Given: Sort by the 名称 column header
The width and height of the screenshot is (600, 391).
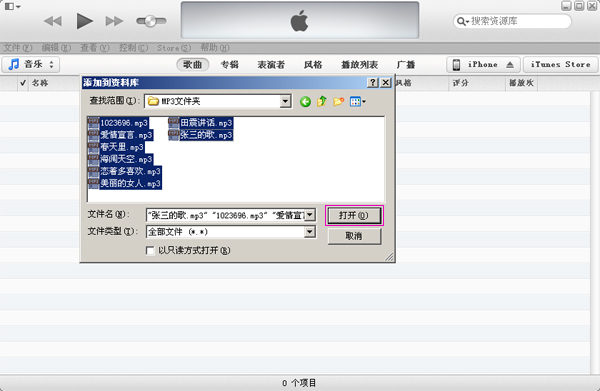Looking at the screenshot, I should pyautogui.click(x=40, y=83).
